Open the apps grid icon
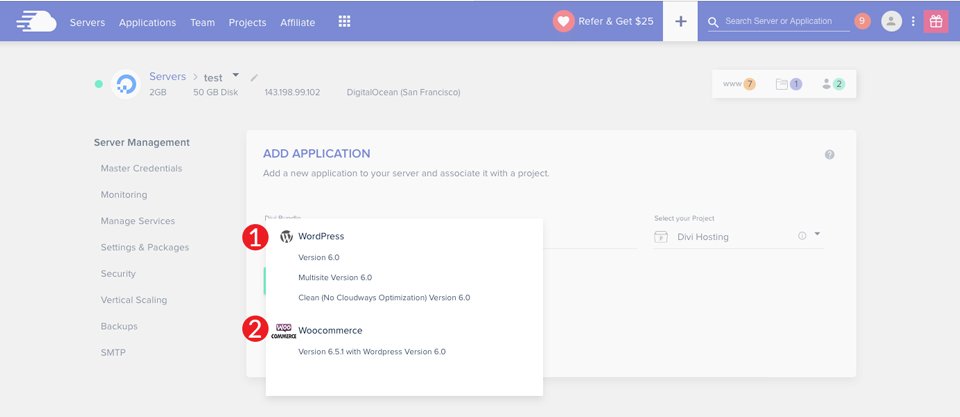Screen dimensions: 960x417 [344, 21]
